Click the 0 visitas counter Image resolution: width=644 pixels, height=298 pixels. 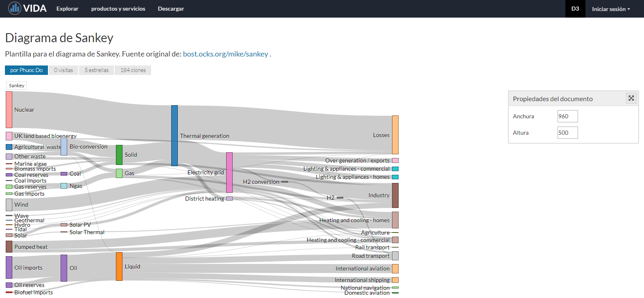(63, 70)
